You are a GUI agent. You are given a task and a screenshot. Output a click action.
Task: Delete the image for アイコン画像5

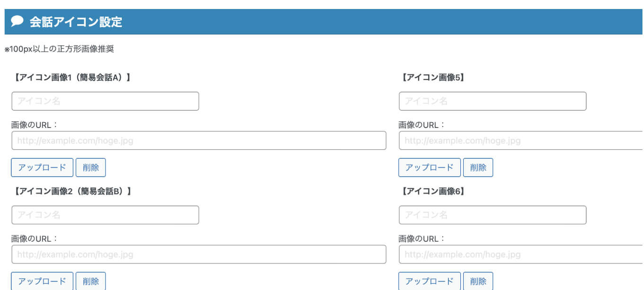click(478, 167)
